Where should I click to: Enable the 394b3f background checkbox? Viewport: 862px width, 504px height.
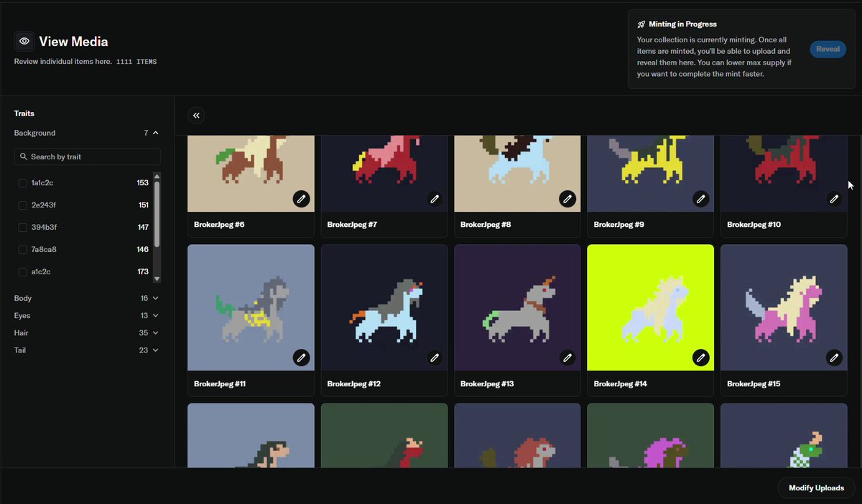23,228
